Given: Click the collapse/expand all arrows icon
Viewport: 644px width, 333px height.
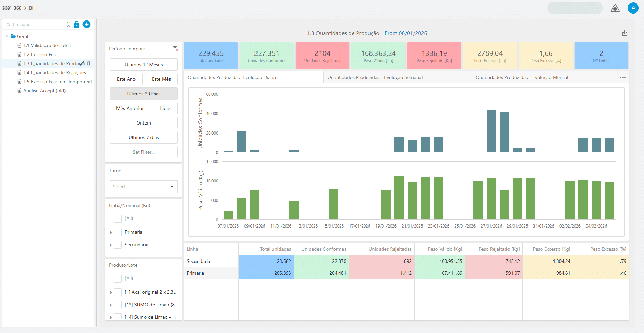Looking at the screenshot, I should 68,24.
